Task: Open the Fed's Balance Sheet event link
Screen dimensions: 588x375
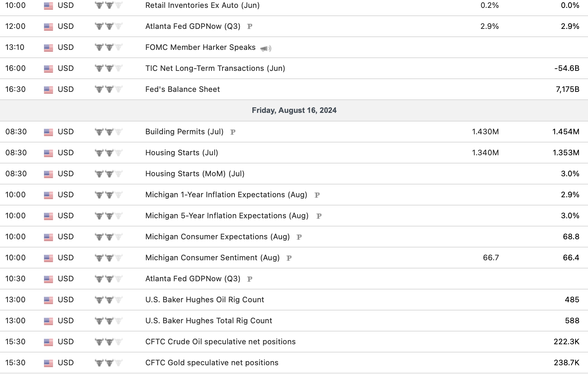Action: point(182,89)
